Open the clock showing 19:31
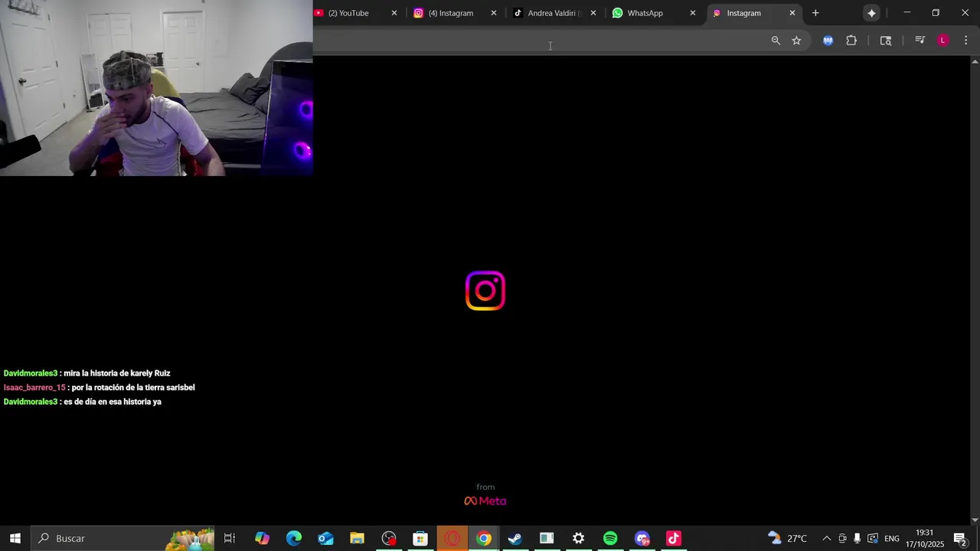The height and width of the screenshot is (551, 980). [x=925, y=538]
